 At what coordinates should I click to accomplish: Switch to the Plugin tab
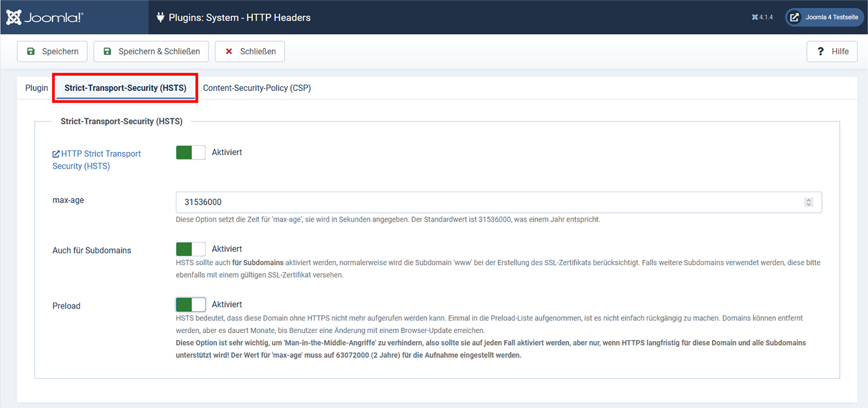tap(36, 88)
